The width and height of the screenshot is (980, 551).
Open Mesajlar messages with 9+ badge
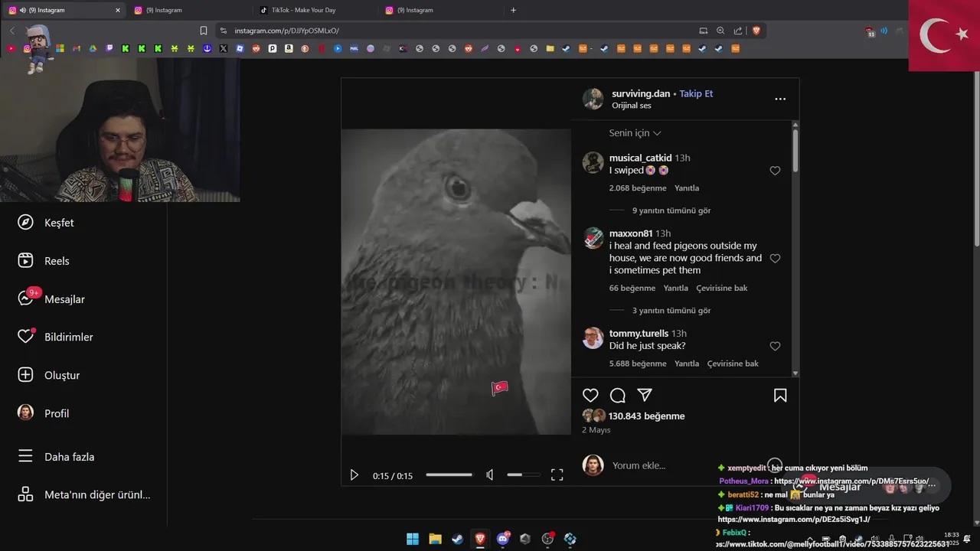pyautogui.click(x=51, y=299)
